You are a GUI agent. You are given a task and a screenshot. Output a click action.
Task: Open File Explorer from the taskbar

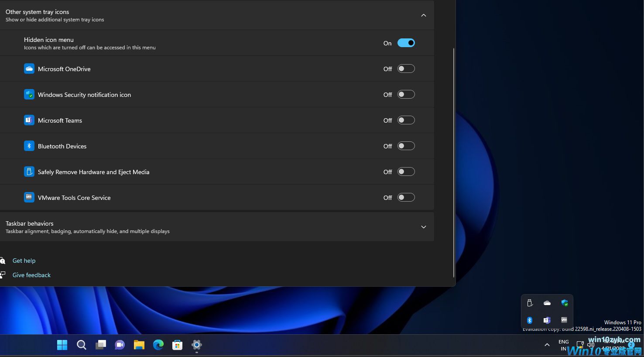pyautogui.click(x=139, y=345)
